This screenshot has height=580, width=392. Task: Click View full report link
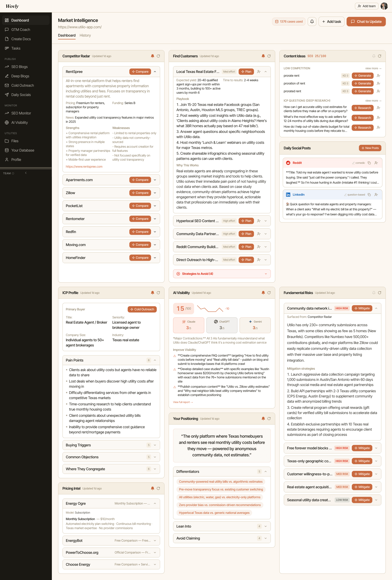coord(183,402)
